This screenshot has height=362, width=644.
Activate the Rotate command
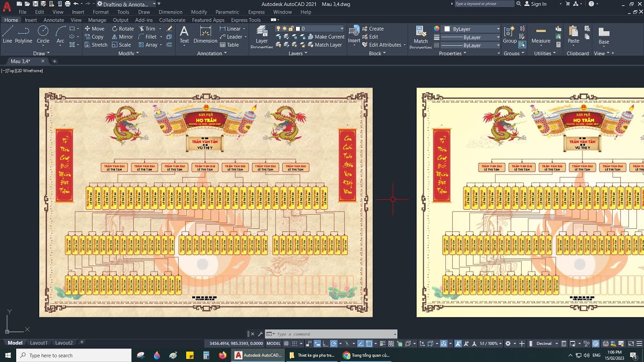point(123,29)
